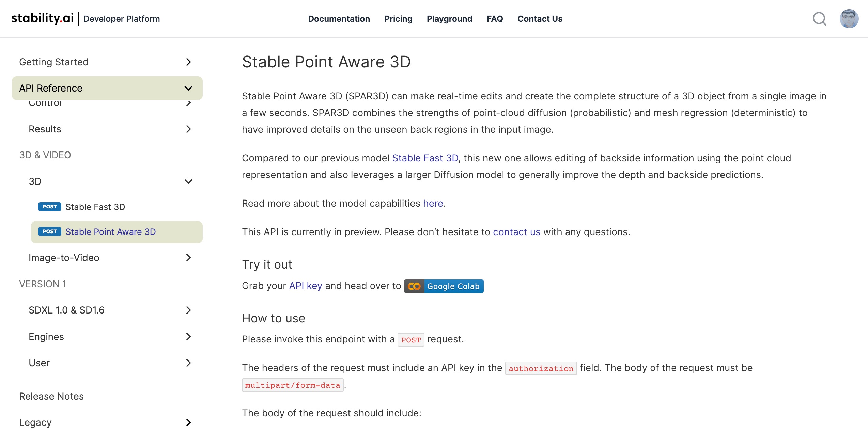This screenshot has height=433, width=868.
Task: Click the POST badge beside Stable Point Aware 3D
Action: pos(49,232)
